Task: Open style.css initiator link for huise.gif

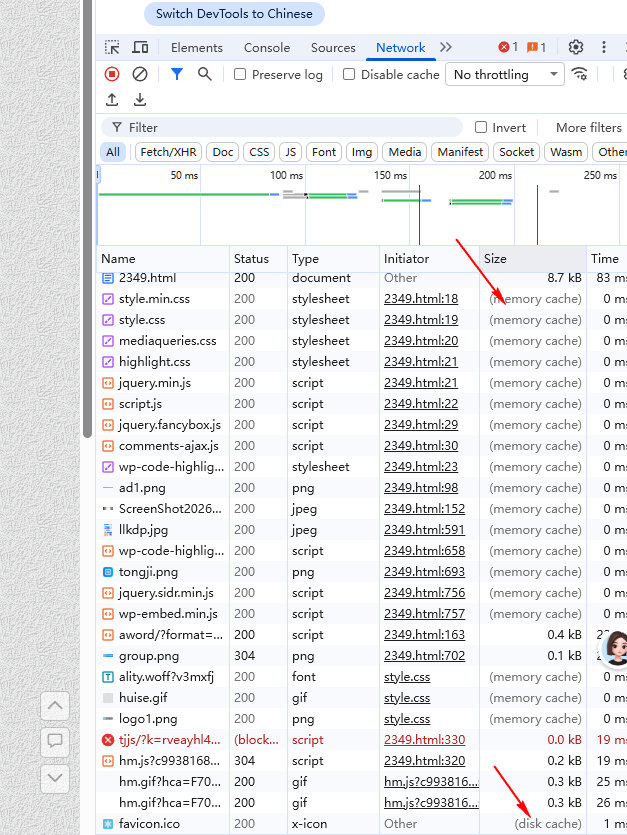Action: coord(407,698)
